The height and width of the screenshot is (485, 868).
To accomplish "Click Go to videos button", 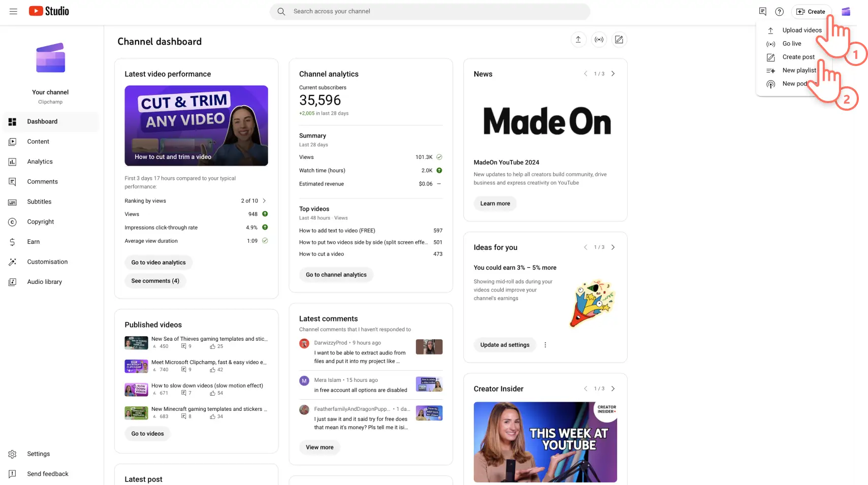I will tap(148, 434).
